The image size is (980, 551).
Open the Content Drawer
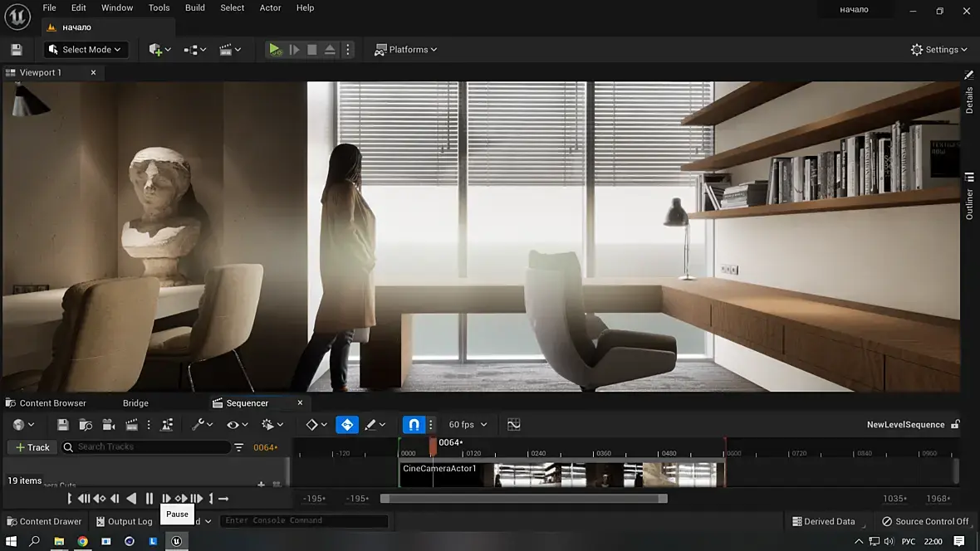coord(44,521)
